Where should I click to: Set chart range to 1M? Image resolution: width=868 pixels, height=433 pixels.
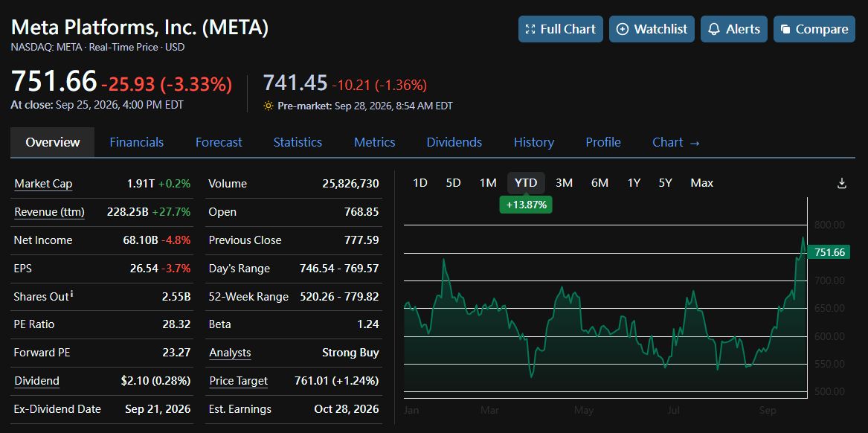(488, 183)
